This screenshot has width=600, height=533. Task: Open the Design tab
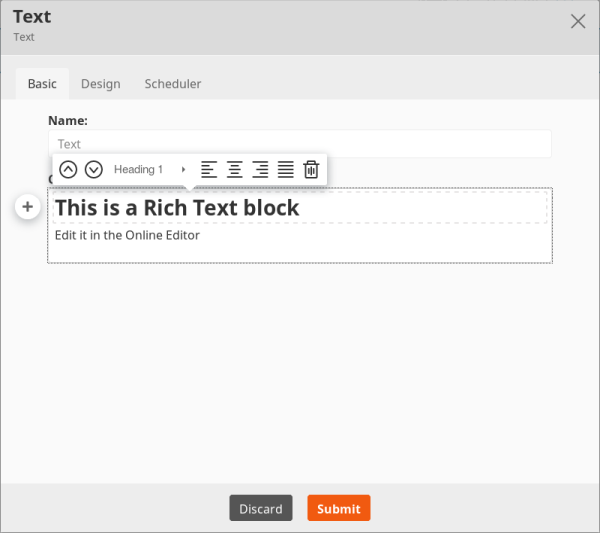[100, 84]
